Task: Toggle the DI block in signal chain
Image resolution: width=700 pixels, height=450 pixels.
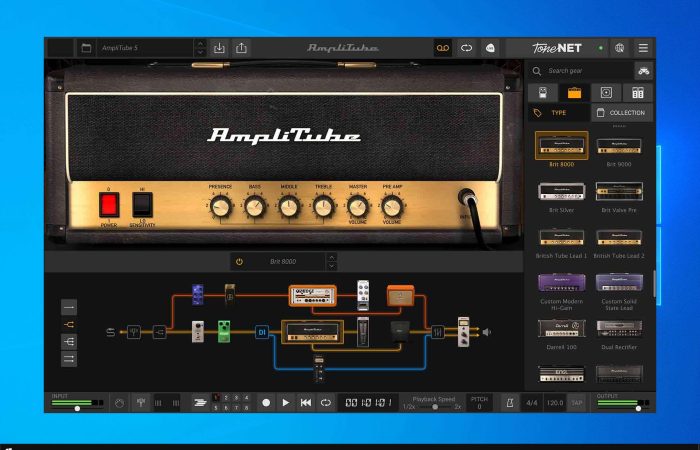Action: click(x=262, y=332)
